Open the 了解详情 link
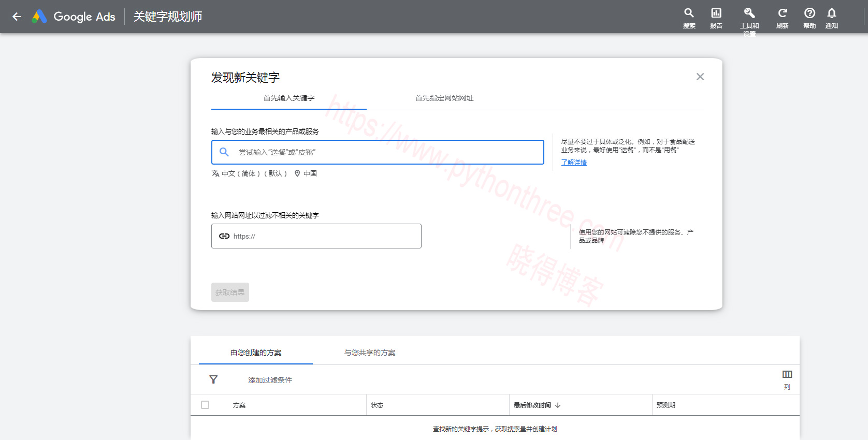Image resolution: width=868 pixels, height=440 pixels. point(574,163)
